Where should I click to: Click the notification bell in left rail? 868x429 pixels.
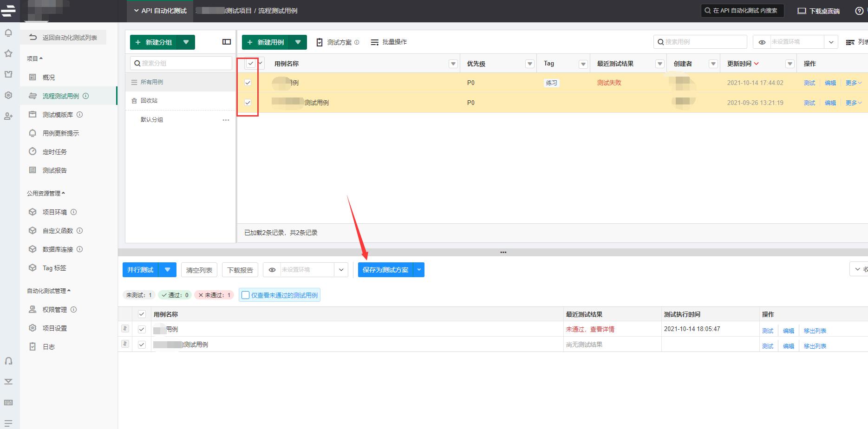click(x=8, y=33)
